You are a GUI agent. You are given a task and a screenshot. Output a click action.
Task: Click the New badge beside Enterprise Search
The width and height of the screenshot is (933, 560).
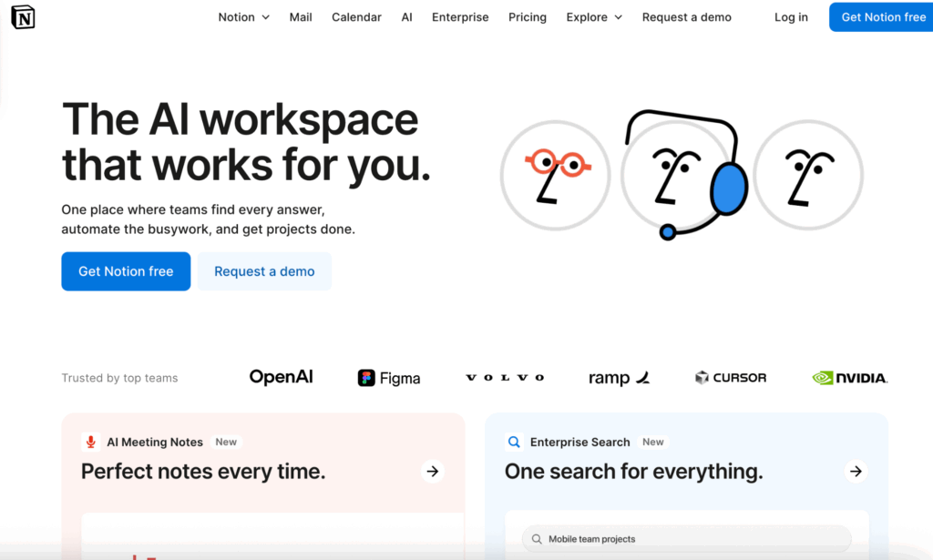point(652,442)
